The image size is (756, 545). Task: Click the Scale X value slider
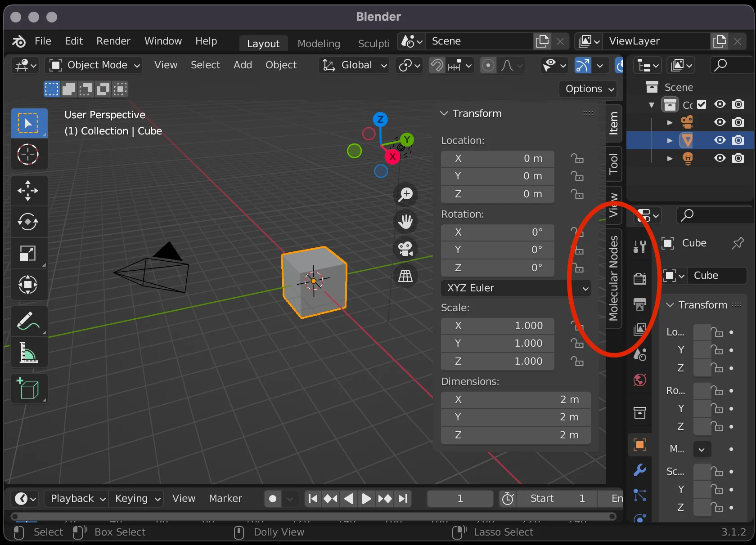(498, 326)
